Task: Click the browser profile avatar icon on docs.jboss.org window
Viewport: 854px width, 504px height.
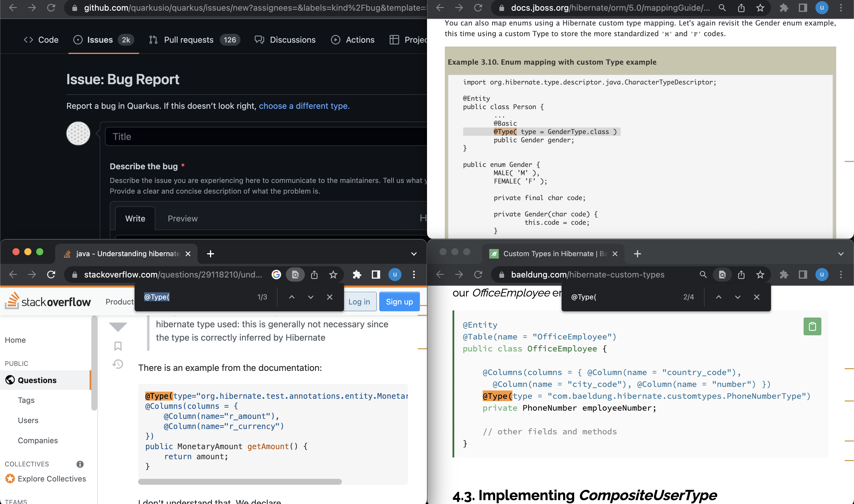Action: [822, 7]
